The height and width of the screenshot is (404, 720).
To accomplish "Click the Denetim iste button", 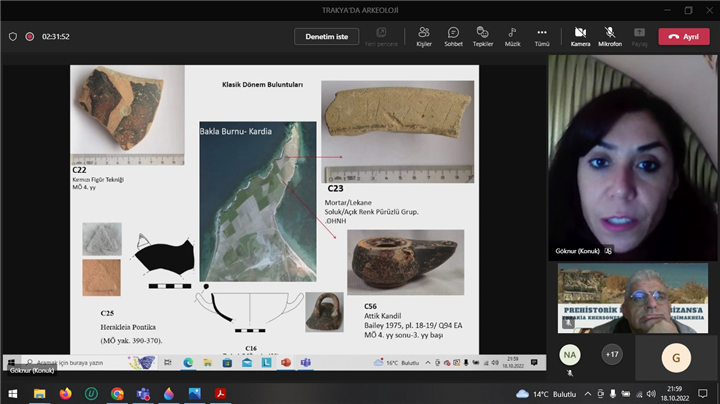I will coord(326,36).
